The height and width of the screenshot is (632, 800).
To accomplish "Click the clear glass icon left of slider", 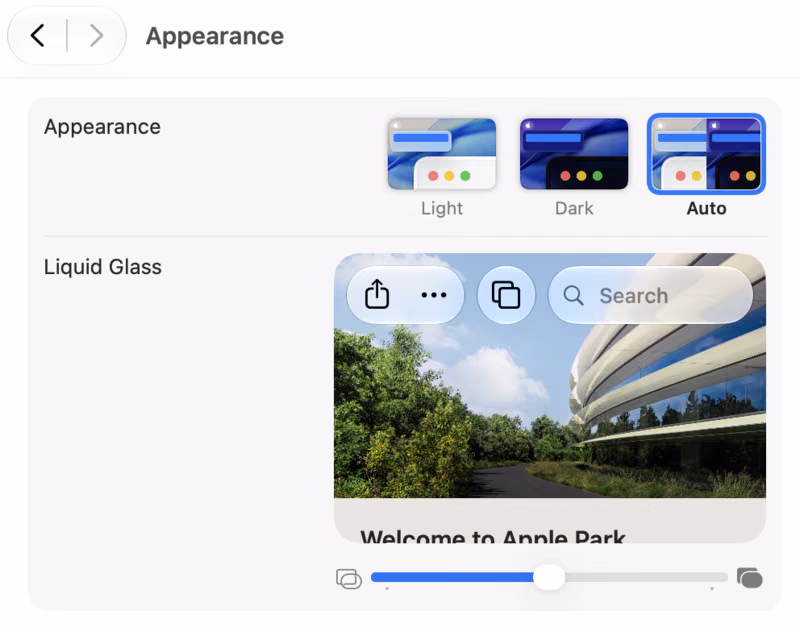I will point(349,579).
